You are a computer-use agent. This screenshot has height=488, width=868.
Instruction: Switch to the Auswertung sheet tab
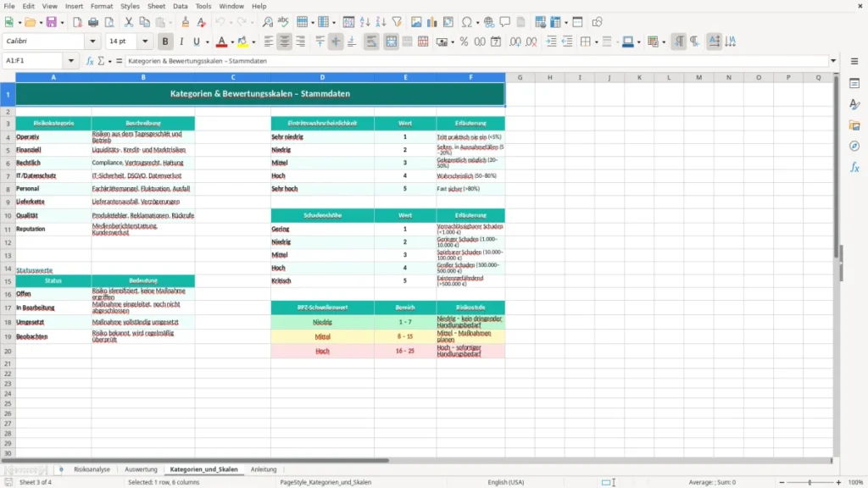pos(142,469)
